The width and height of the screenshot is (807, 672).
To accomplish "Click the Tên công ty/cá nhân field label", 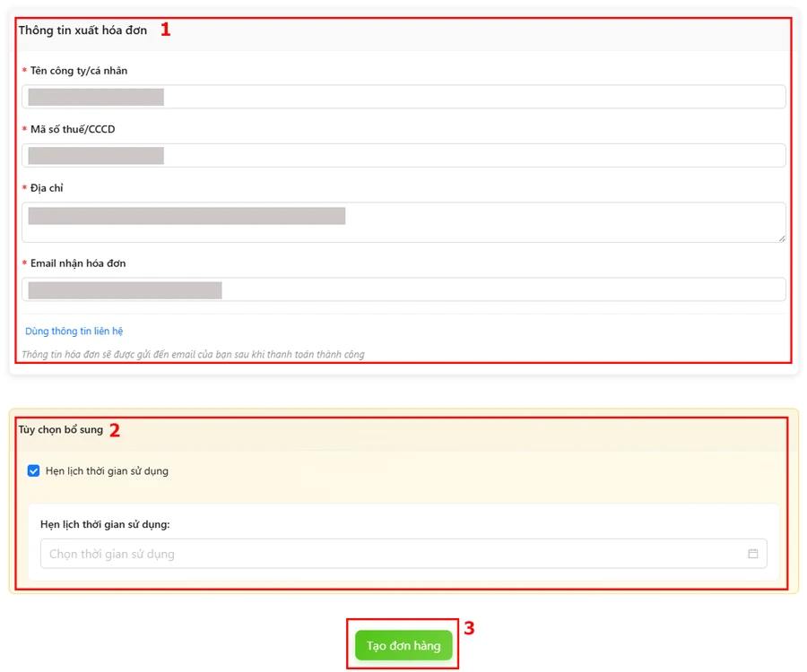I will point(78,71).
